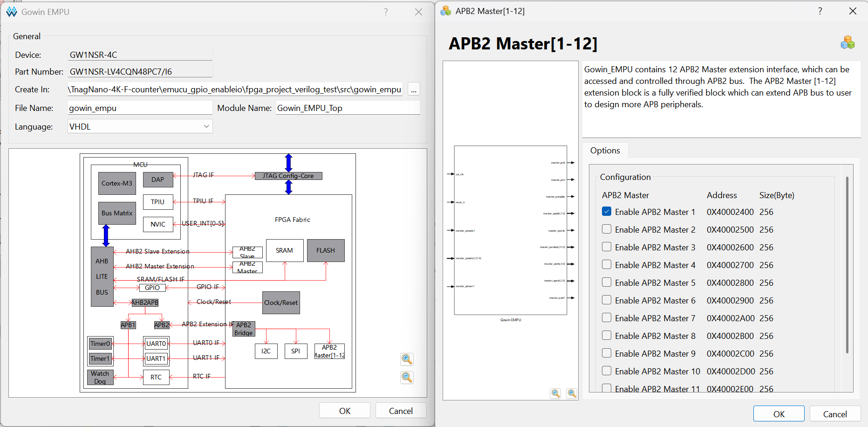Click address 0X40002400 for APB2 Master 1

click(x=730, y=212)
